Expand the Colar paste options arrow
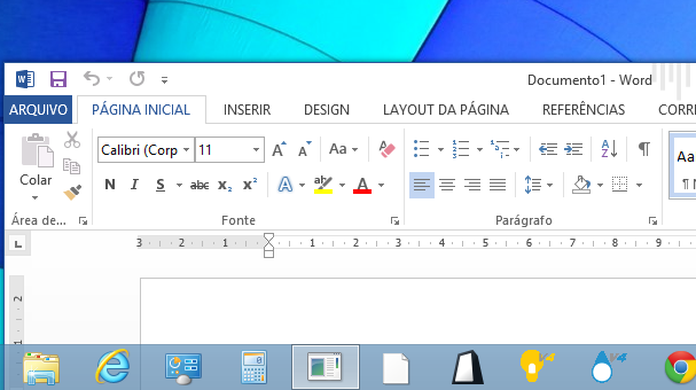This screenshot has width=696, height=390. click(x=35, y=197)
